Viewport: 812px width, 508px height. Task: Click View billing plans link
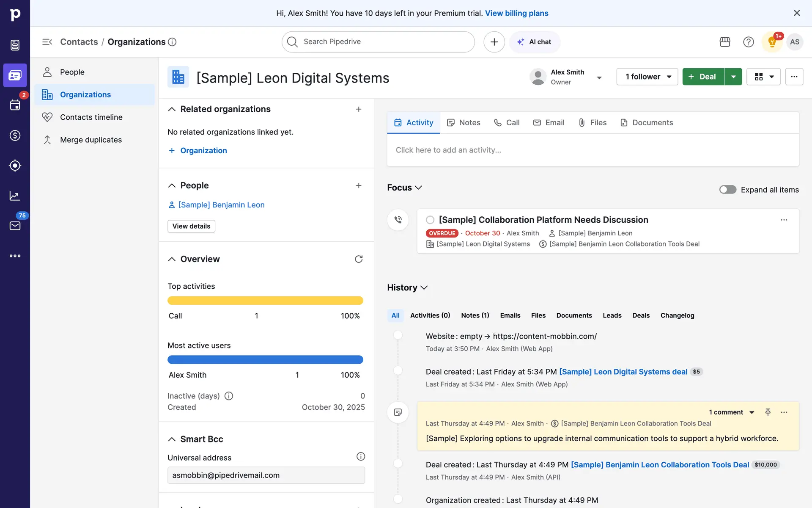tap(516, 13)
